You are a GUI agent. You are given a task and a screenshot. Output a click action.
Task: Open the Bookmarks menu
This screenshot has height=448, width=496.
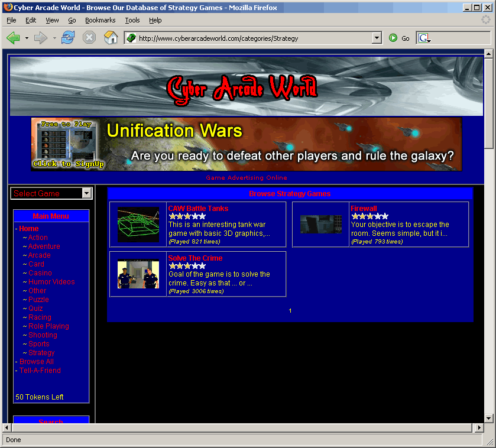(x=100, y=20)
